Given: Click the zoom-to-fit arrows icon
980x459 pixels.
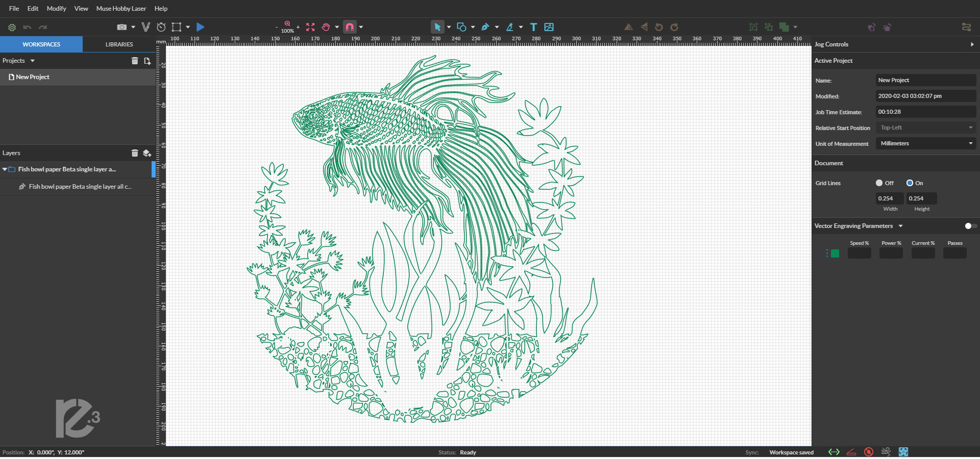Looking at the screenshot, I should tap(310, 27).
